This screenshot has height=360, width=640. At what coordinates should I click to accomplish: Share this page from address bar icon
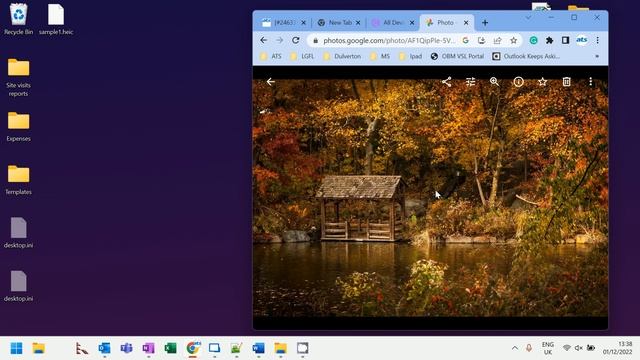point(498,40)
